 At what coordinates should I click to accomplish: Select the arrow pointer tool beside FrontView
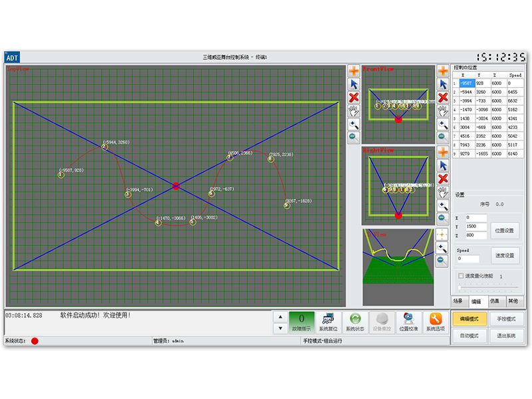pos(442,84)
